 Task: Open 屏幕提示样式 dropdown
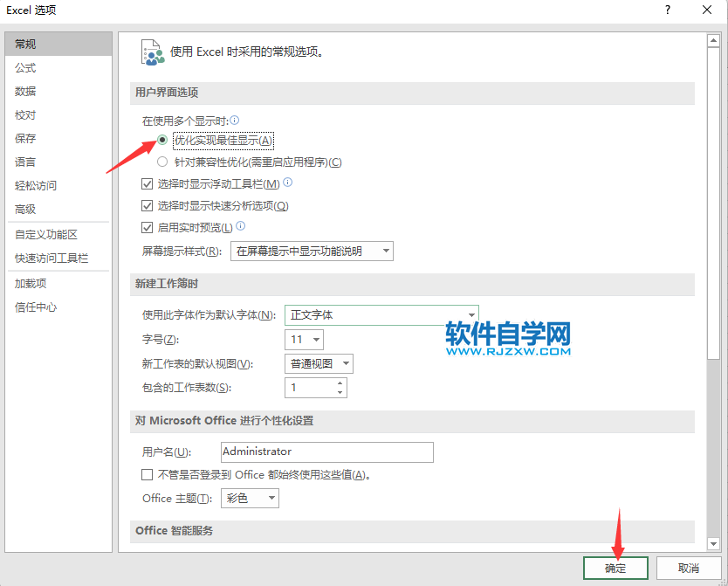(x=312, y=252)
